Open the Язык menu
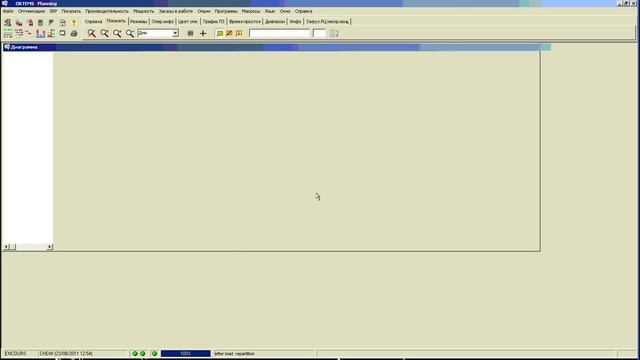The height and width of the screenshot is (360, 640). click(x=269, y=11)
